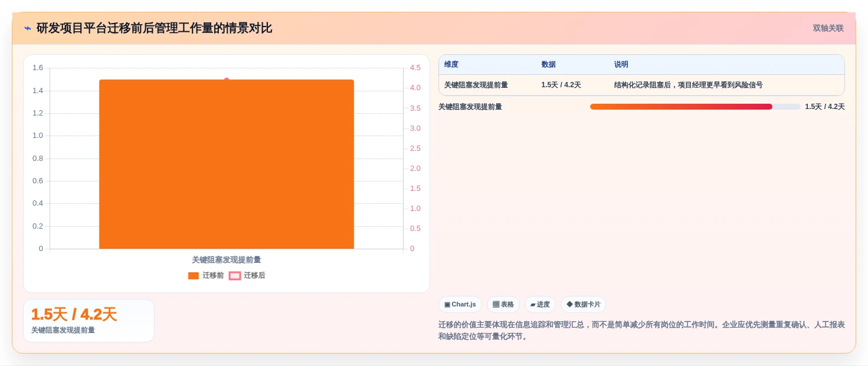Click the chart x-axis label 关键阻塞发现提前量

tap(227, 260)
